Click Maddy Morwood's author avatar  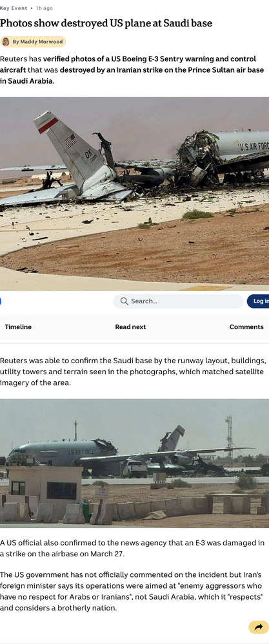coord(6,41)
